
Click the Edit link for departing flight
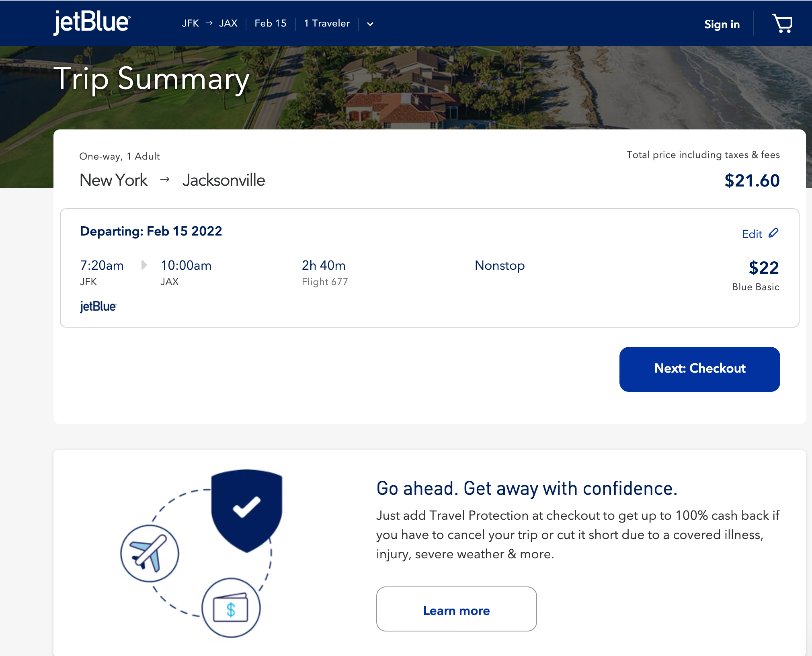(x=752, y=234)
